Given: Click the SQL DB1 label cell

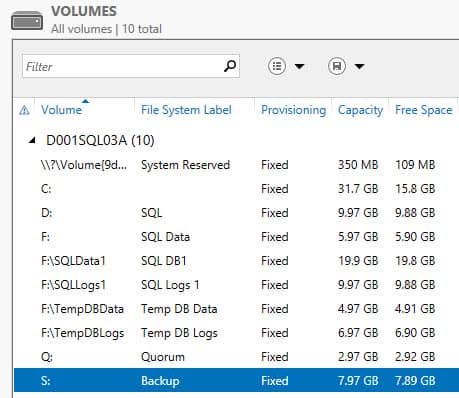Looking at the screenshot, I should [x=164, y=261].
